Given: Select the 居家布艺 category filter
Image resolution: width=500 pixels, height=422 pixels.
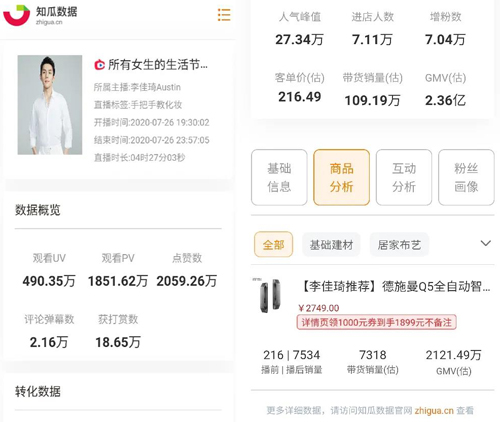Looking at the screenshot, I should pos(399,245).
